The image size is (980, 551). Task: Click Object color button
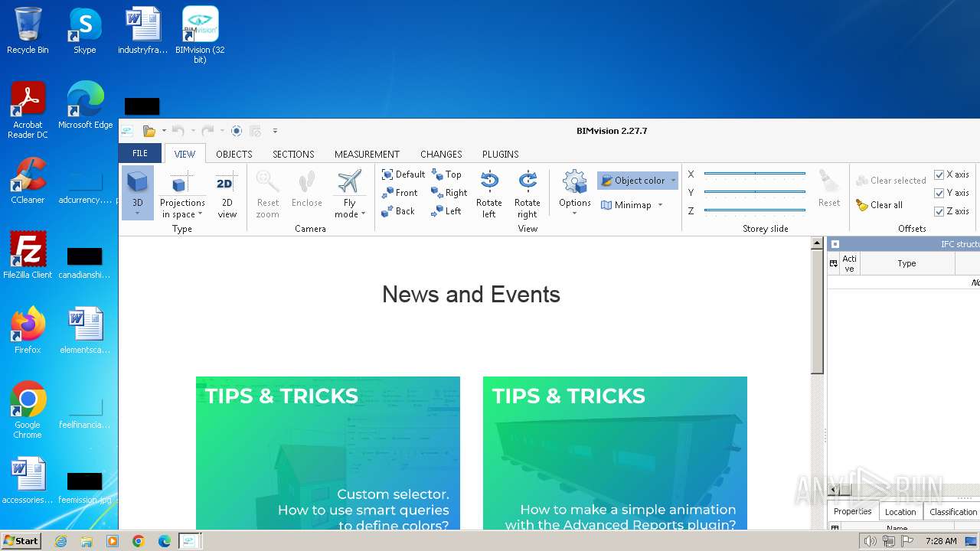632,181
